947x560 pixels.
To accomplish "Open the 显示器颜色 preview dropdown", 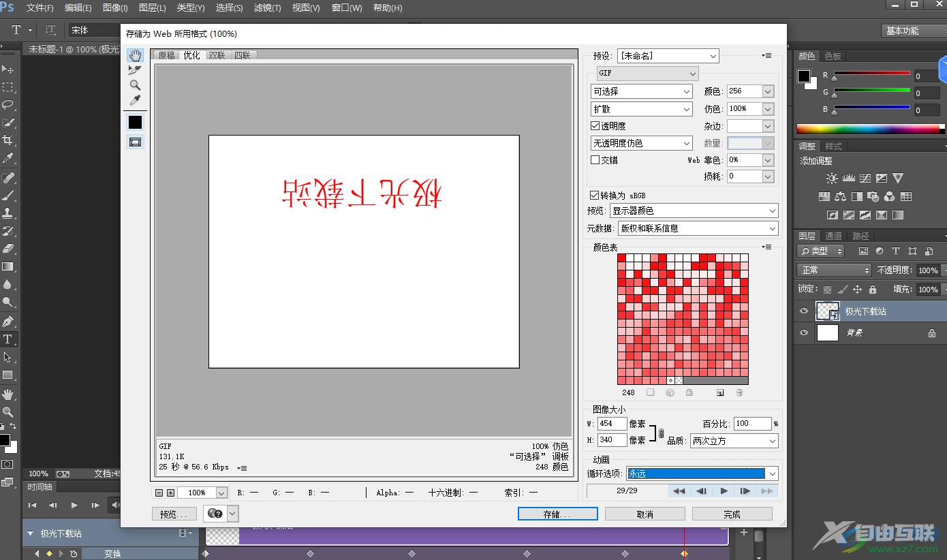I will (694, 211).
